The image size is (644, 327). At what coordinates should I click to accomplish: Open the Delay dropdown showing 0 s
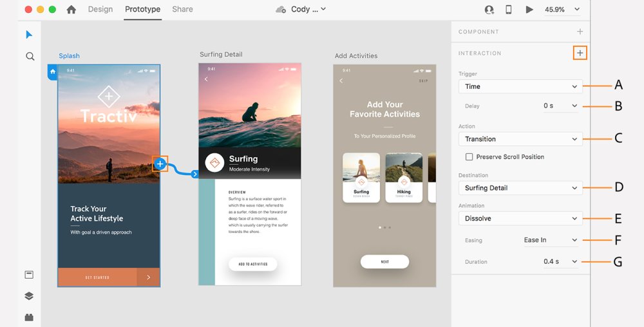(561, 106)
